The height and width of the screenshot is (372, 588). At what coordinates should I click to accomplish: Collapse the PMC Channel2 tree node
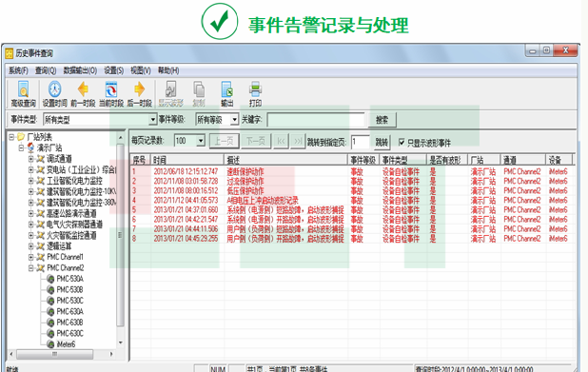coord(31,267)
